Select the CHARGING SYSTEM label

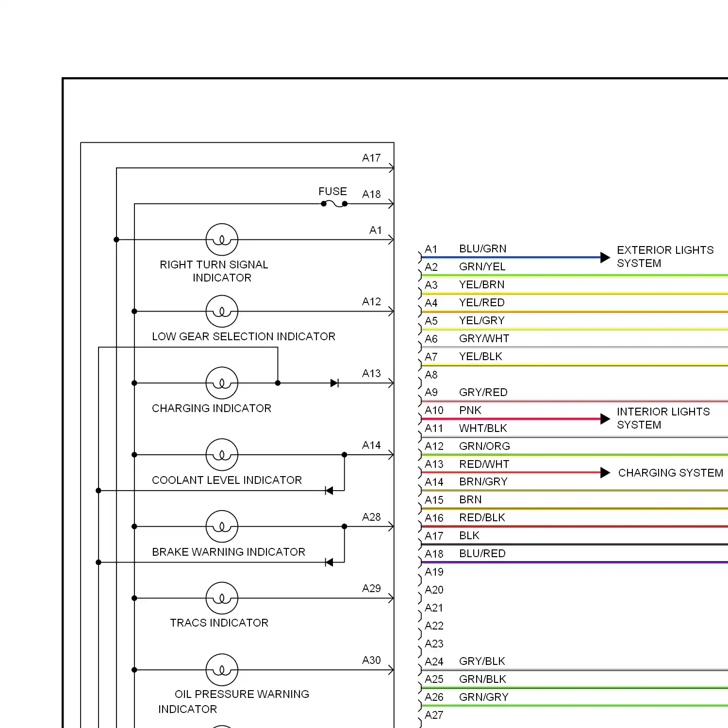pyautogui.click(x=671, y=473)
